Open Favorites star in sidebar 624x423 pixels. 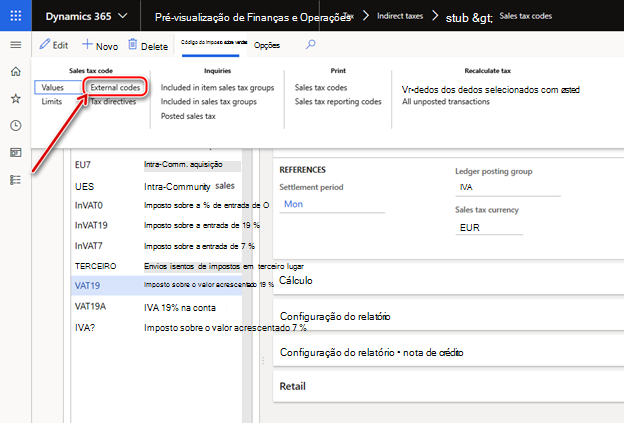coord(16,99)
